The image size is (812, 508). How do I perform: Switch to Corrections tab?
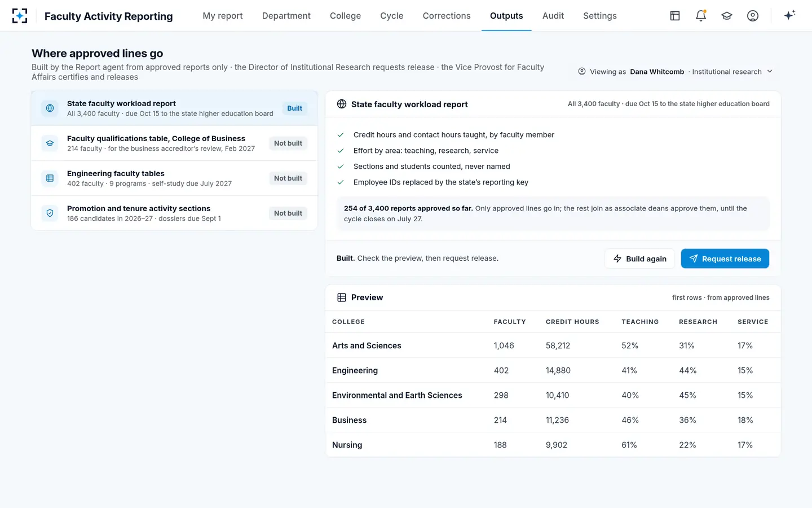(447, 16)
